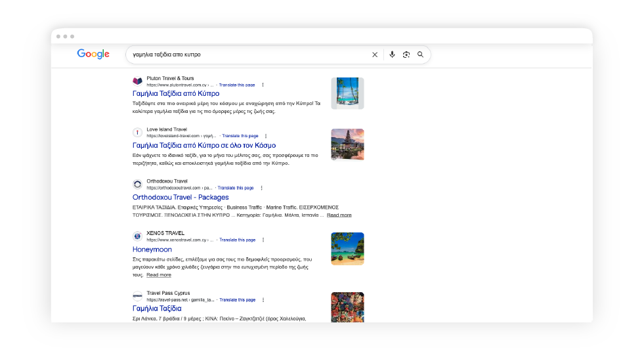Click the magnifying glass search icon
Image resolution: width=644 pixels, height=348 pixels.
[421, 54]
